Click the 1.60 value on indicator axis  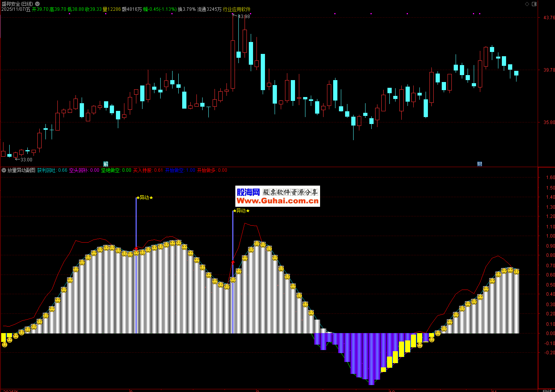tap(550, 178)
